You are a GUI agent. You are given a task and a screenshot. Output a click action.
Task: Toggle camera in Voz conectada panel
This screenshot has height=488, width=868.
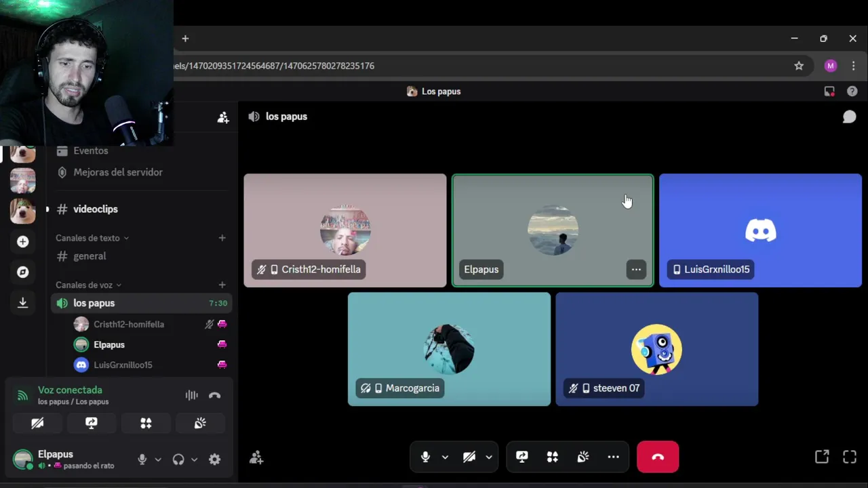pos(37,423)
